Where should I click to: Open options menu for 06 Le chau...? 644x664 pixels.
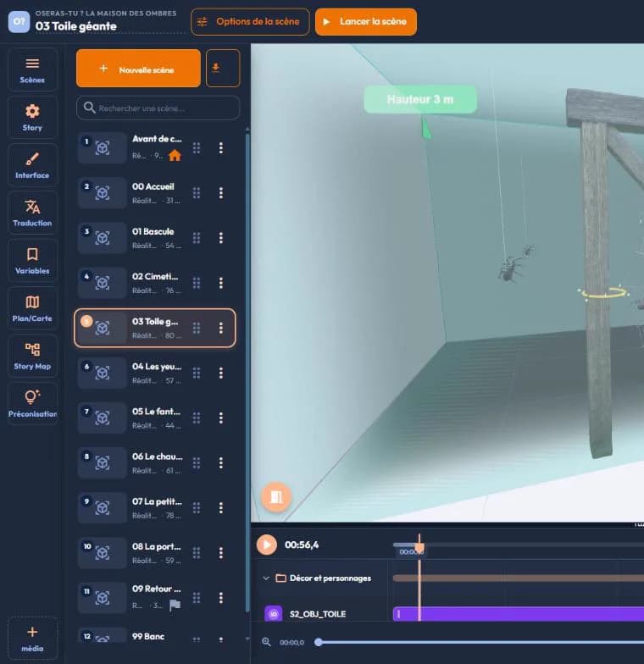pos(220,462)
